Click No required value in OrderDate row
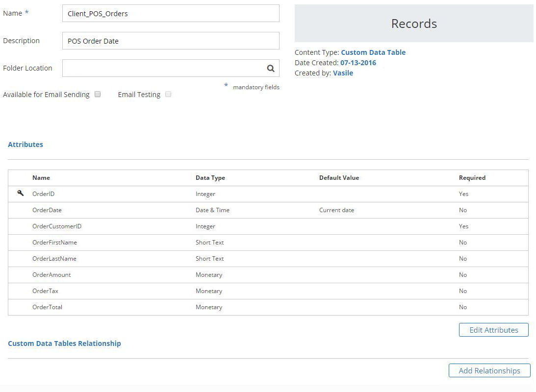This screenshot has width=536, height=392. pyautogui.click(x=463, y=210)
